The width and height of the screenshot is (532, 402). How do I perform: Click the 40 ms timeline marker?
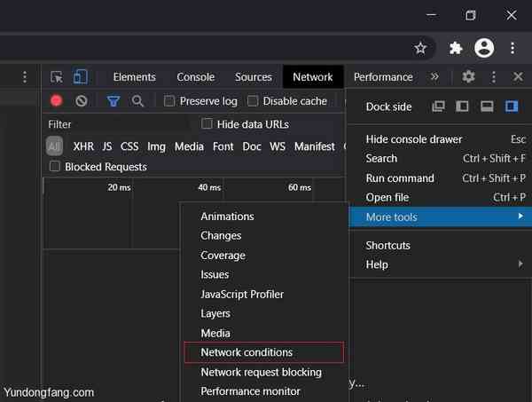click(x=209, y=187)
